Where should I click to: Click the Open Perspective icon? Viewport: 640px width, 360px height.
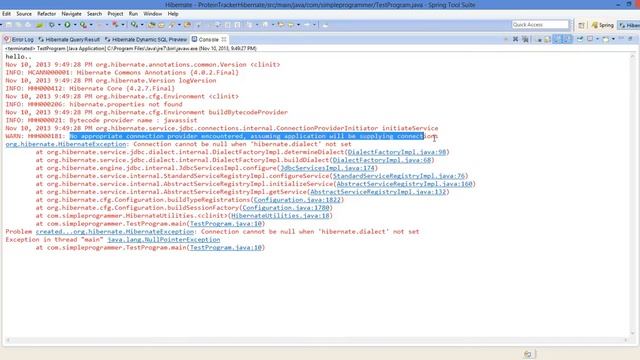tap(581, 25)
